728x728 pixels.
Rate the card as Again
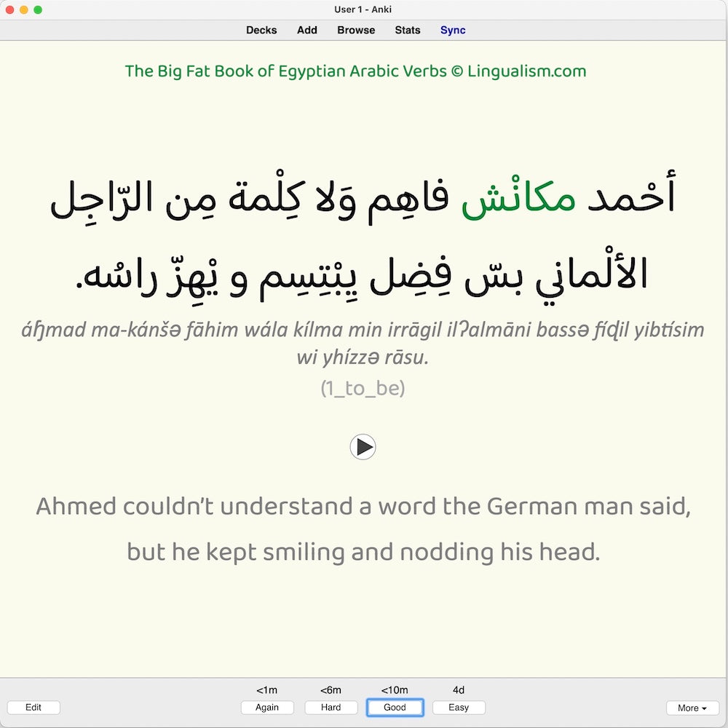coord(267,707)
